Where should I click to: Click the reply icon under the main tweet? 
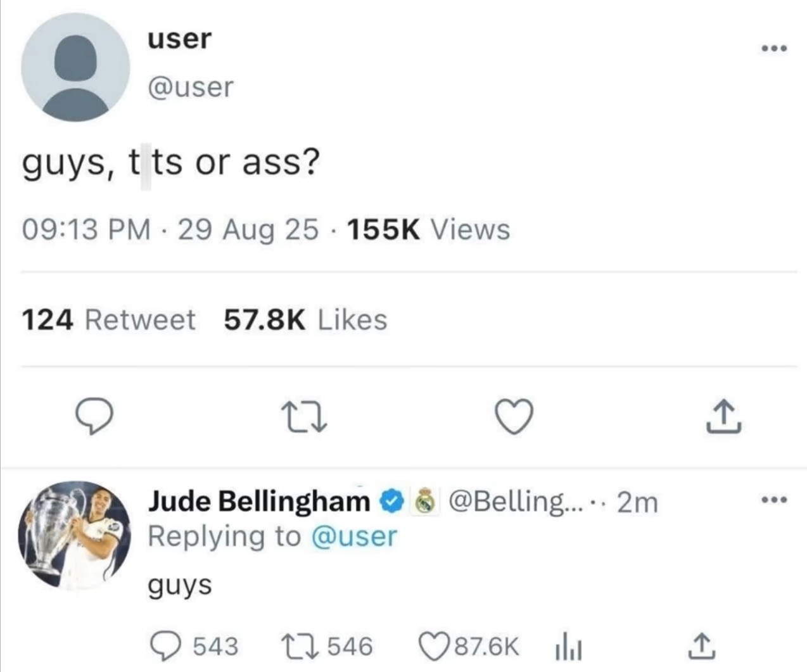pos(94,417)
